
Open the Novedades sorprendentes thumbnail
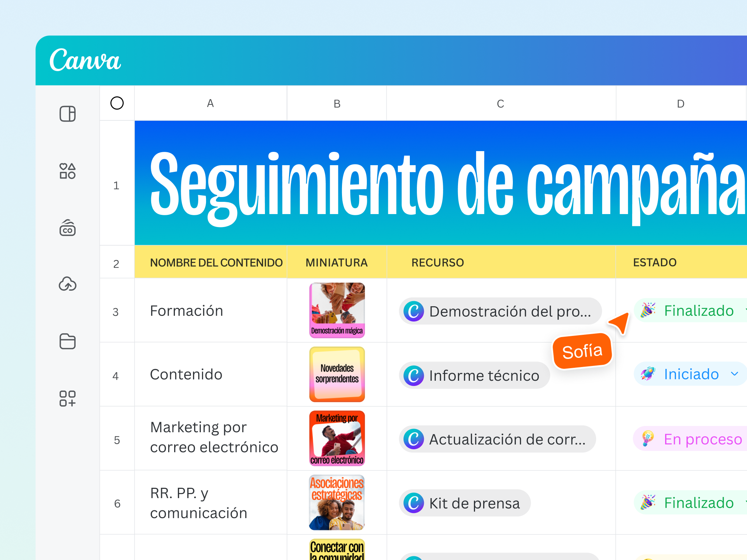pyautogui.click(x=337, y=374)
